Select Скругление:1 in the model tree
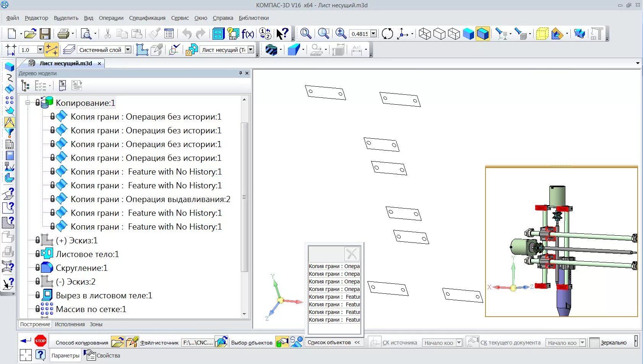643x364 pixels. pyautogui.click(x=81, y=268)
